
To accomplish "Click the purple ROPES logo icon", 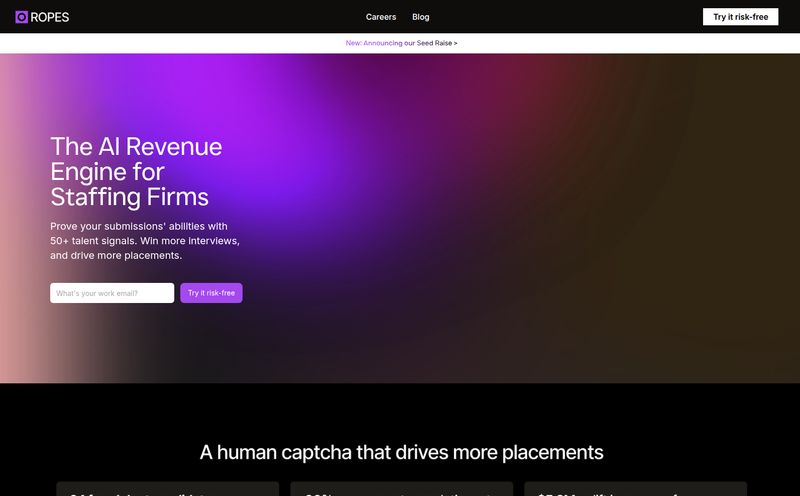I will pyautogui.click(x=21, y=17).
